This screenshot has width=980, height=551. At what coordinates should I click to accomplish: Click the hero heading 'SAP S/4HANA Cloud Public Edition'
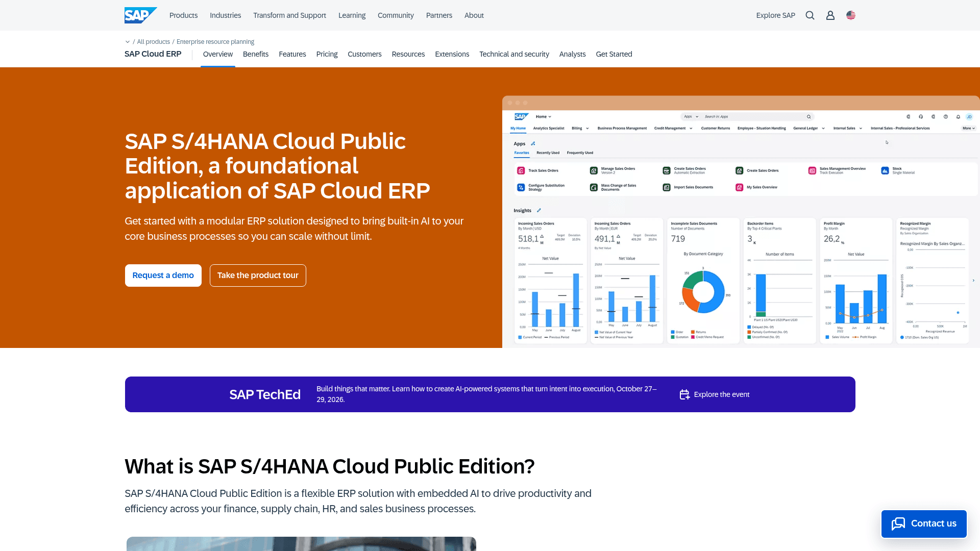tap(278, 166)
